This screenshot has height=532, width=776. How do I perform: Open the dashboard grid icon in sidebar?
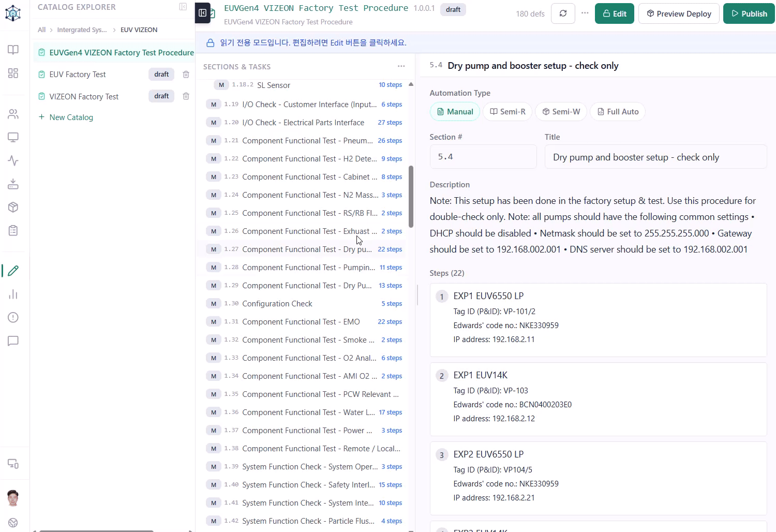click(13, 73)
